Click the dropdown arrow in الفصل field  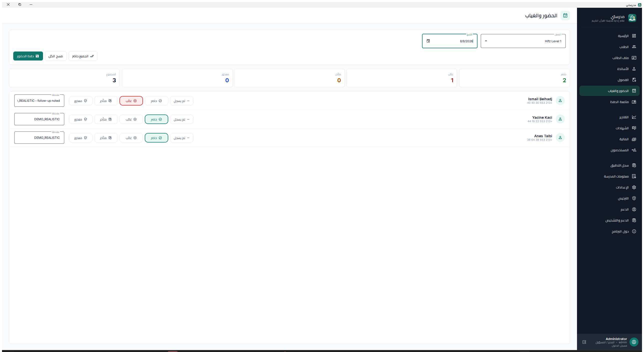(x=486, y=41)
